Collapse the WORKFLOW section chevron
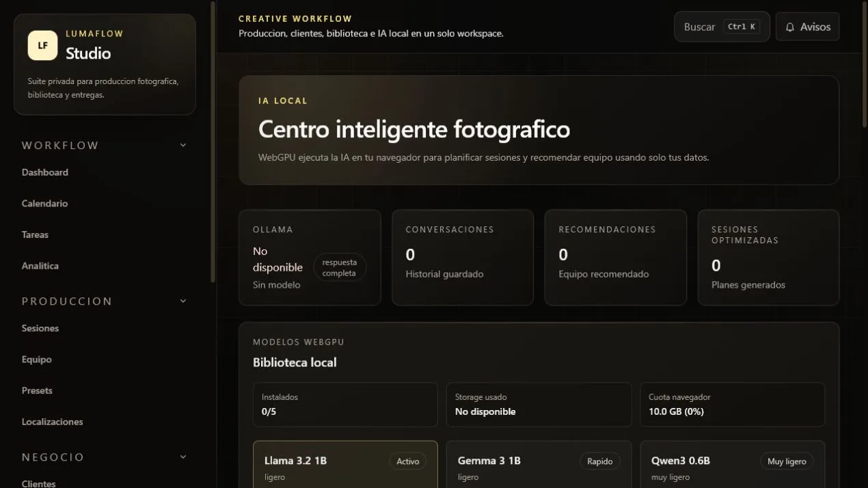Screen dimensions: 868x488 tap(182, 145)
